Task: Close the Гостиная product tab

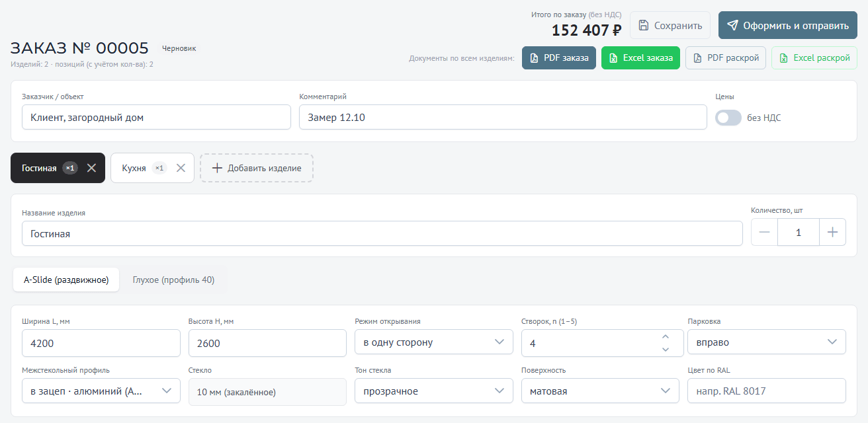Action: pos(92,168)
